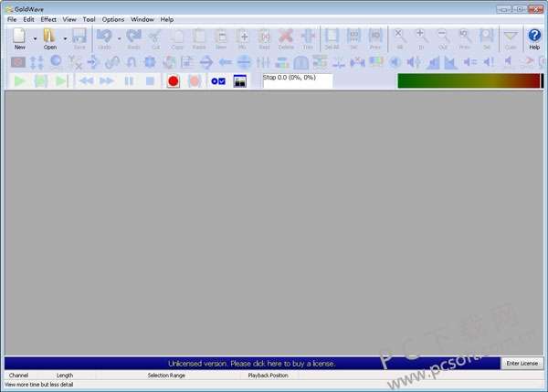The height and width of the screenshot is (392, 548).
Task: Play to end with third green button
Action: (61, 81)
